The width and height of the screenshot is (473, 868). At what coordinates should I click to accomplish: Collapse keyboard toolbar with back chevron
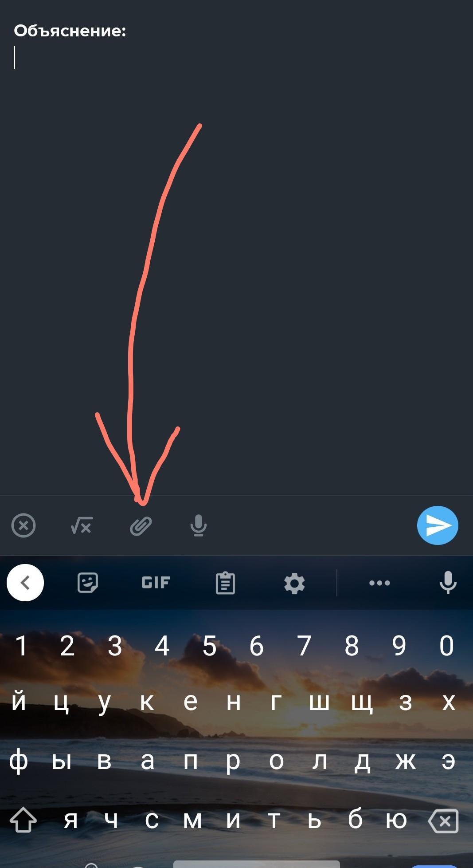point(25,583)
